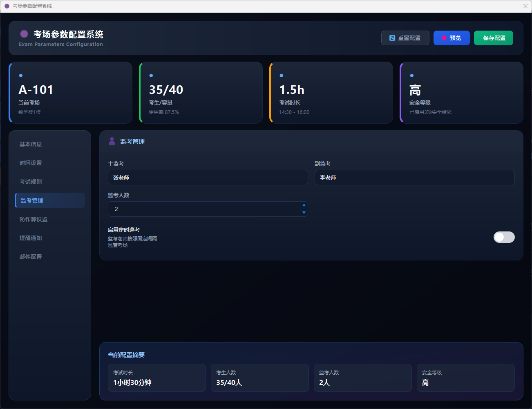Click the blue dot on the 1.5h card
532x409 pixels.
[x=282, y=76]
